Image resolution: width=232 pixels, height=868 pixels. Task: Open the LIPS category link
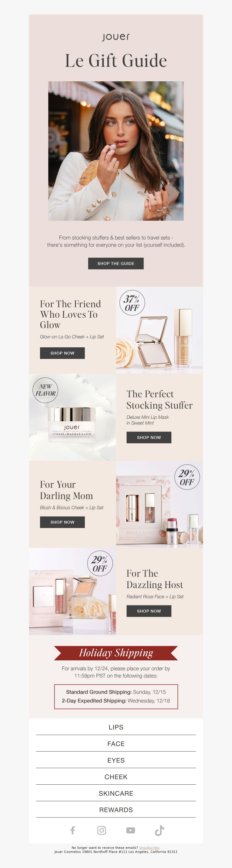116,727
